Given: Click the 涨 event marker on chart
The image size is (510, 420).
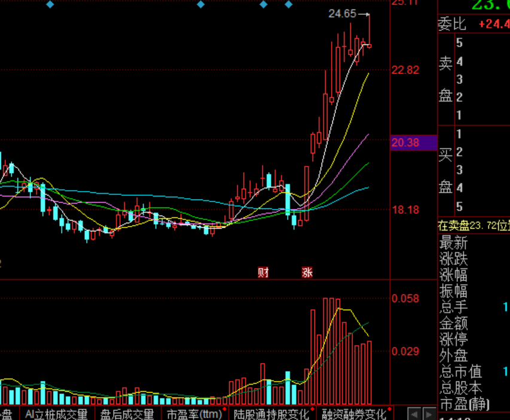Looking at the screenshot, I should pos(307,272).
